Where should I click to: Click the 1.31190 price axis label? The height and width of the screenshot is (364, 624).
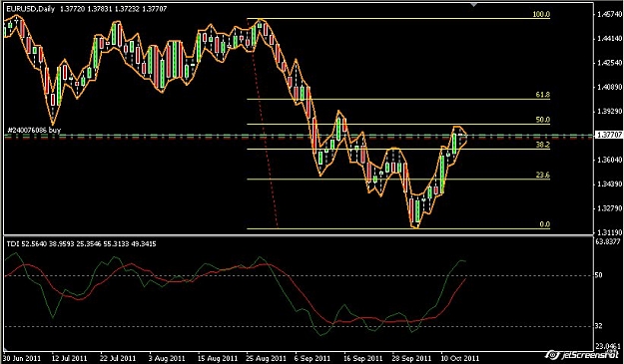[x=609, y=232]
